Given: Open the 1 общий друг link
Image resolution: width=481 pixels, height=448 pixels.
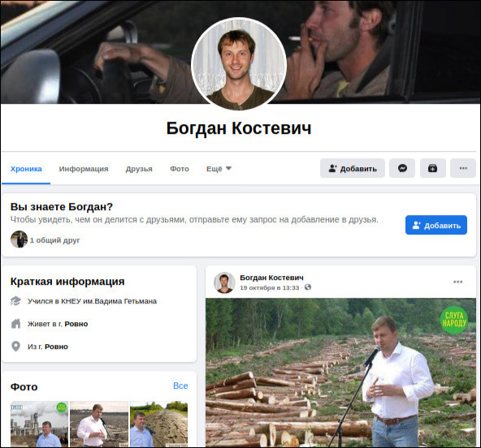Looking at the screenshot, I should pyautogui.click(x=54, y=240).
